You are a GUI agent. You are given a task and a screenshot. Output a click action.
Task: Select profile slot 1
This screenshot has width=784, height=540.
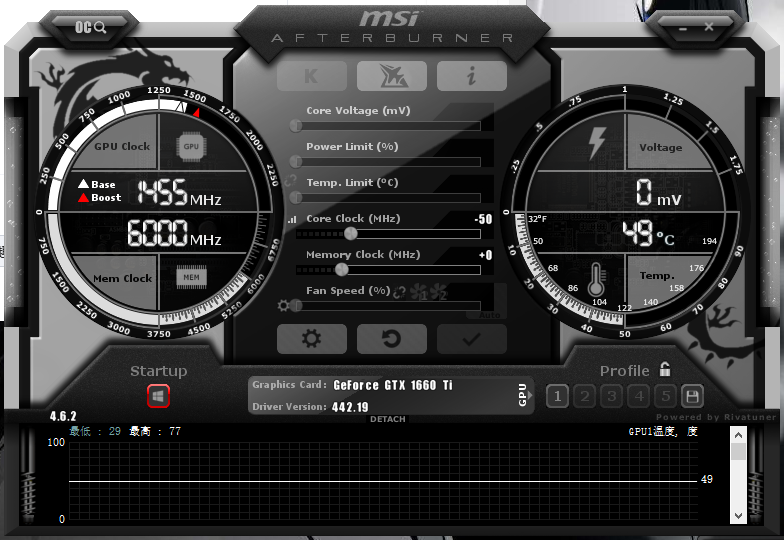[558, 396]
